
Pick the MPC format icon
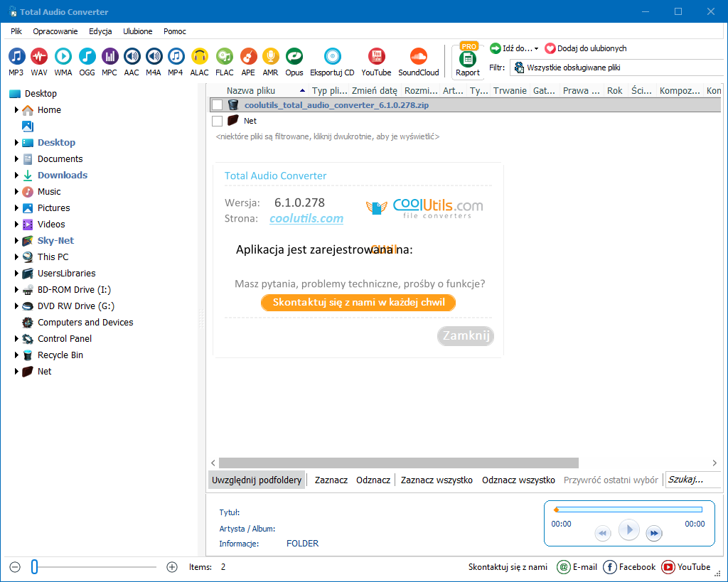tap(109, 61)
